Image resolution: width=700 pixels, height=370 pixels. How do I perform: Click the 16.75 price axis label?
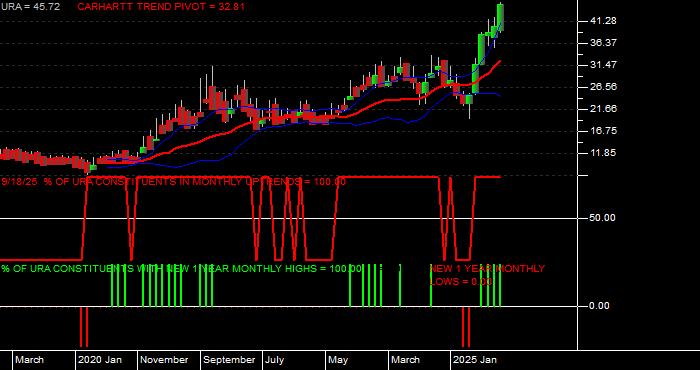(x=603, y=131)
